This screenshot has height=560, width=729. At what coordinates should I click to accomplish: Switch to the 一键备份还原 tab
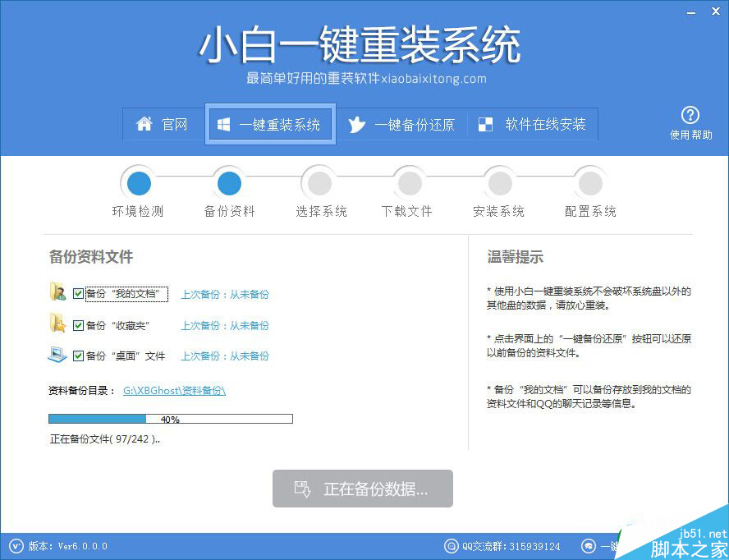(x=402, y=124)
